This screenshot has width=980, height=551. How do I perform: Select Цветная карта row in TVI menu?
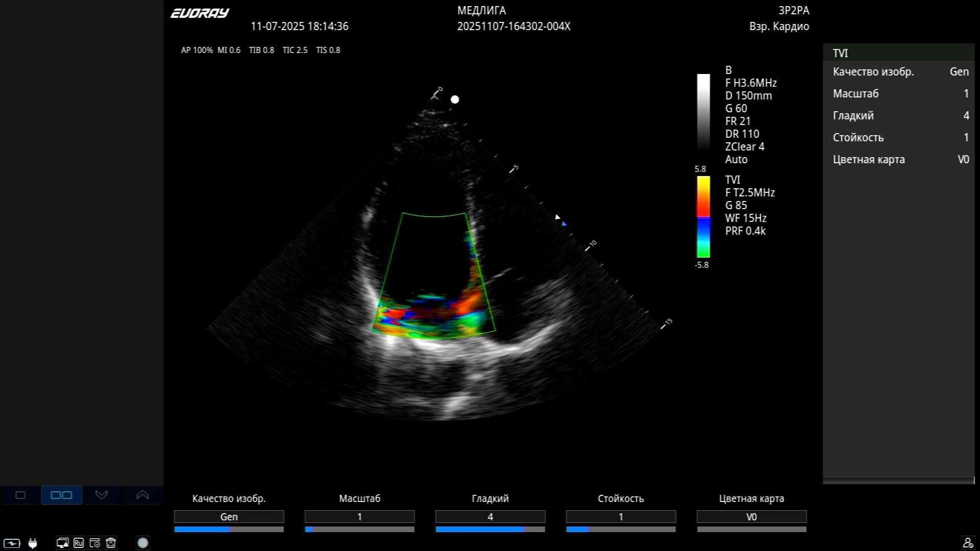(x=898, y=160)
